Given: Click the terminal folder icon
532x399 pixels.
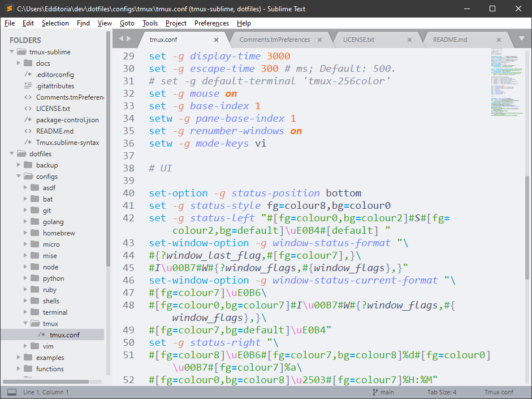Looking at the screenshot, I should (x=35, y=312).
